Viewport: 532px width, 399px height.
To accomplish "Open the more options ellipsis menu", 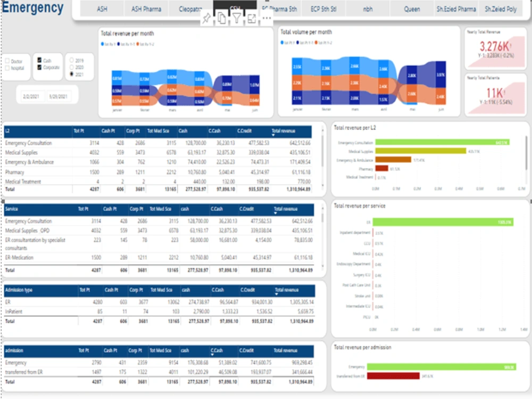I will click(265, 19).
